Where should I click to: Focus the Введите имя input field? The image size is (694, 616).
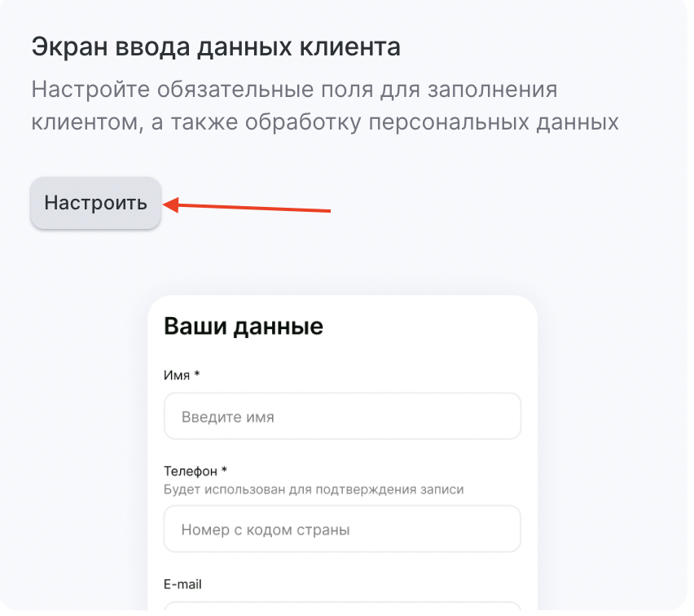coord(342,416)
